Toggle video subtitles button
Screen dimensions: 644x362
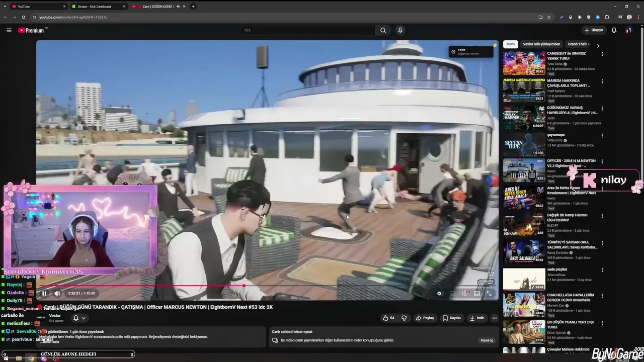tap(452, 294)
